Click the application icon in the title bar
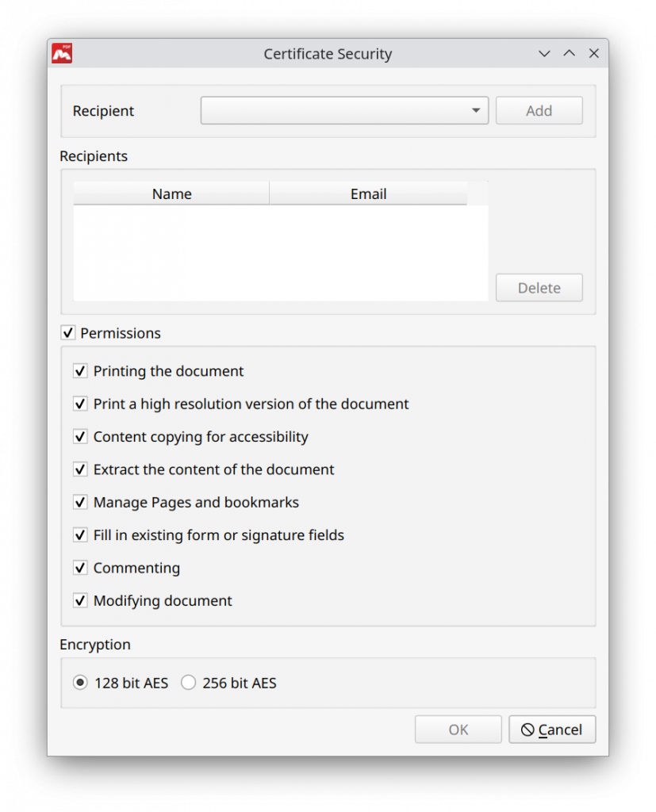Screen dimensions: 656x812 point(62,53)
